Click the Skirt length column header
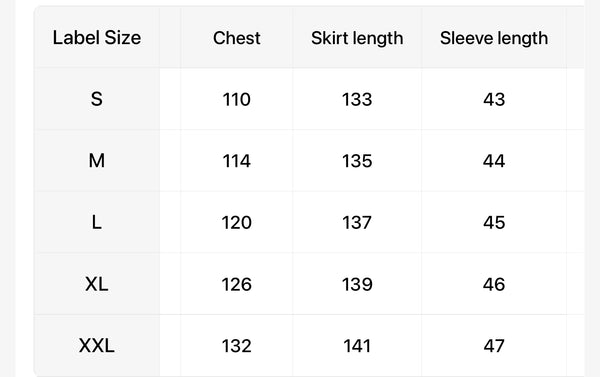 tap(357, 38)
